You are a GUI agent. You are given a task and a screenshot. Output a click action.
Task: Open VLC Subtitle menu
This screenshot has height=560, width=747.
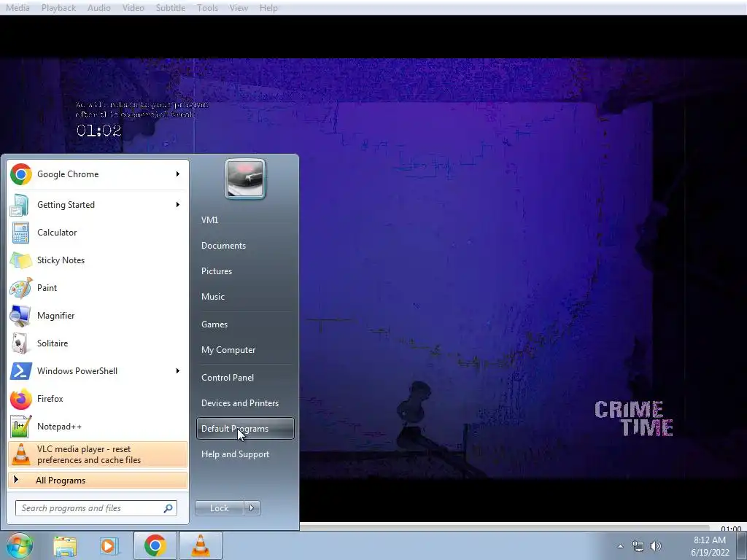171,7
